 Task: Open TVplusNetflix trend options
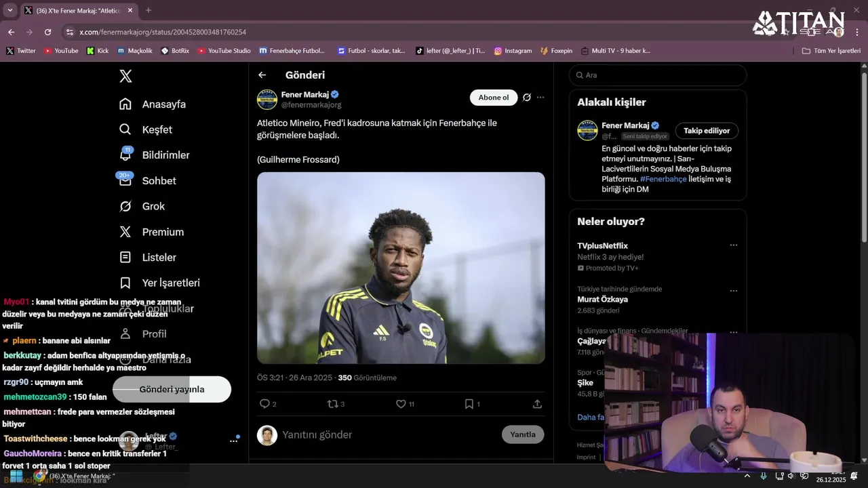pyautogui.click(x=734, y=245)
